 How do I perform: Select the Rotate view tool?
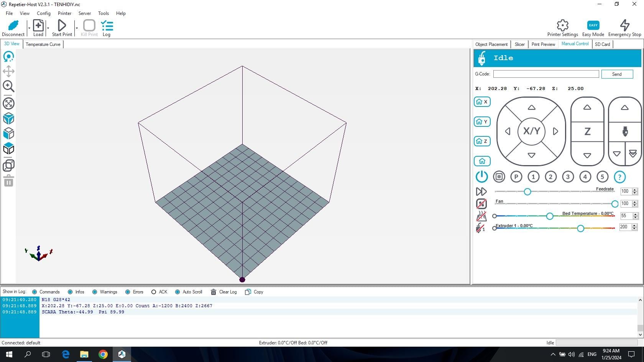pos(8,57)
